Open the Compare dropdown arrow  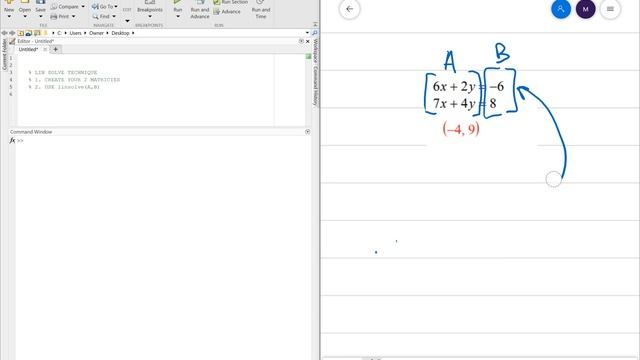(x=83, y=7)
